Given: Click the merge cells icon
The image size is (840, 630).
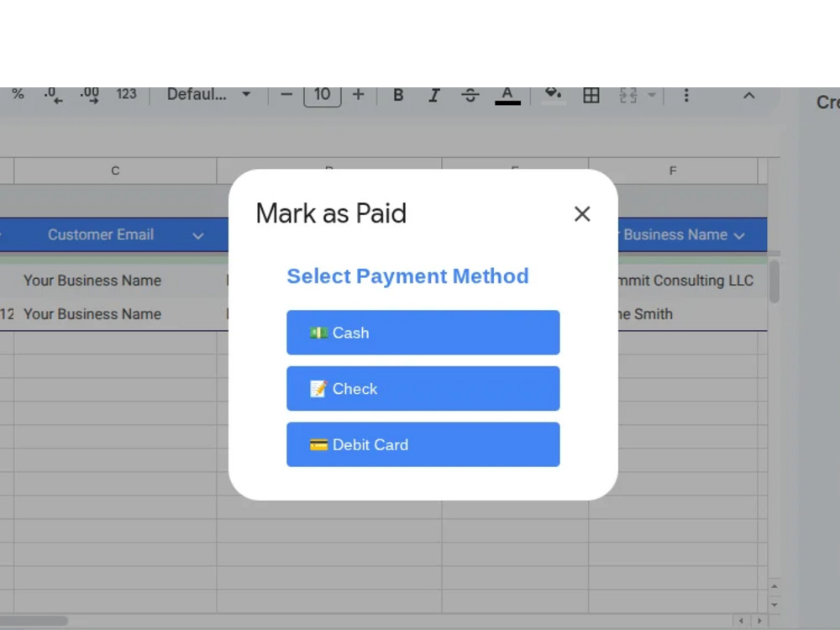Looking at the screenshot, I should click(x=627, y=95).
